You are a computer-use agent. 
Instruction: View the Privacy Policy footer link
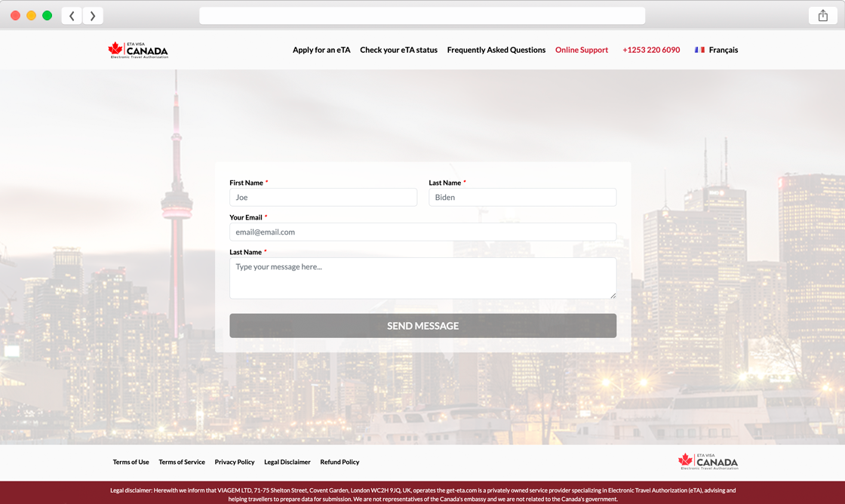235,462
